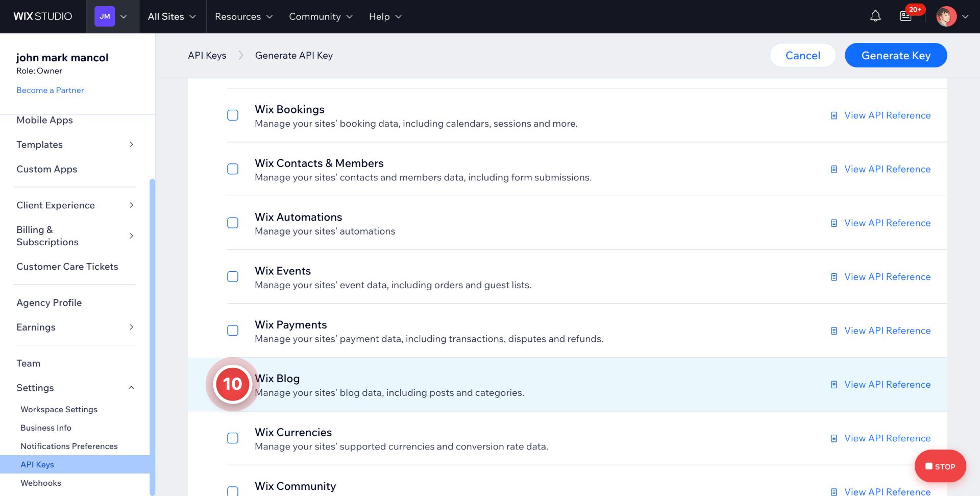980x496 pixels.
Task: View API Reference for Wix Payments
Action: click(887, 331)
